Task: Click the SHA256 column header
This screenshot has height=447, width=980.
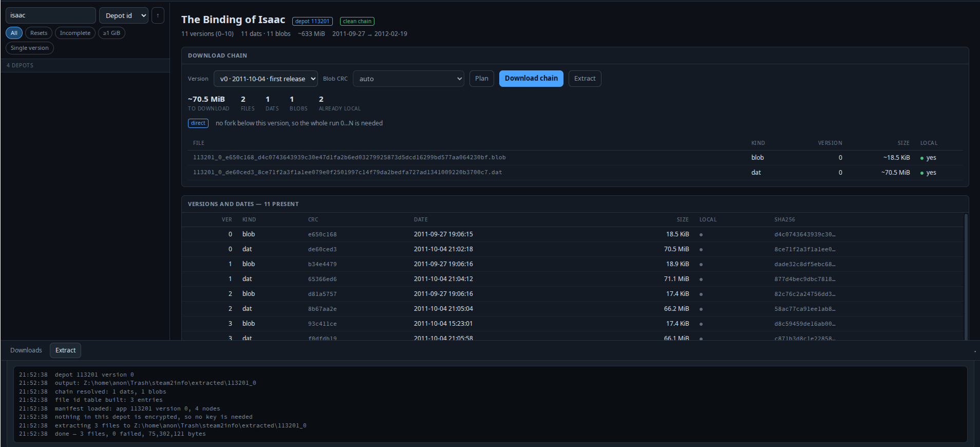Action: point(785,220)
